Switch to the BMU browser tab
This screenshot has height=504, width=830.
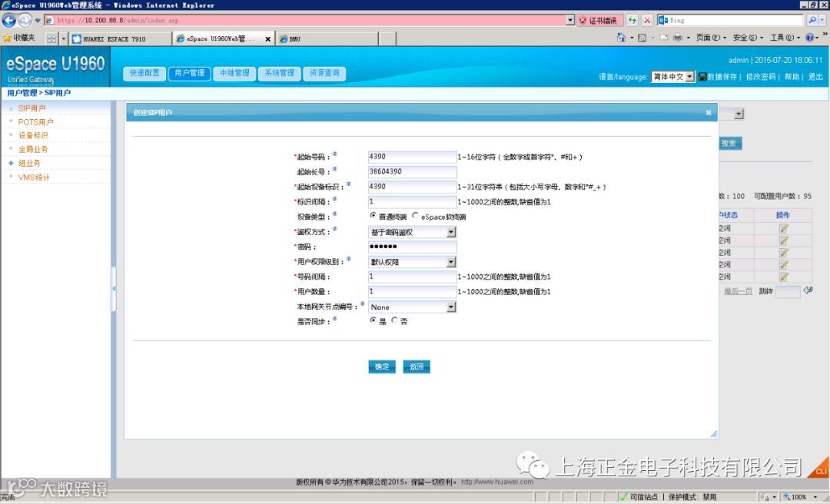[327, 38]
